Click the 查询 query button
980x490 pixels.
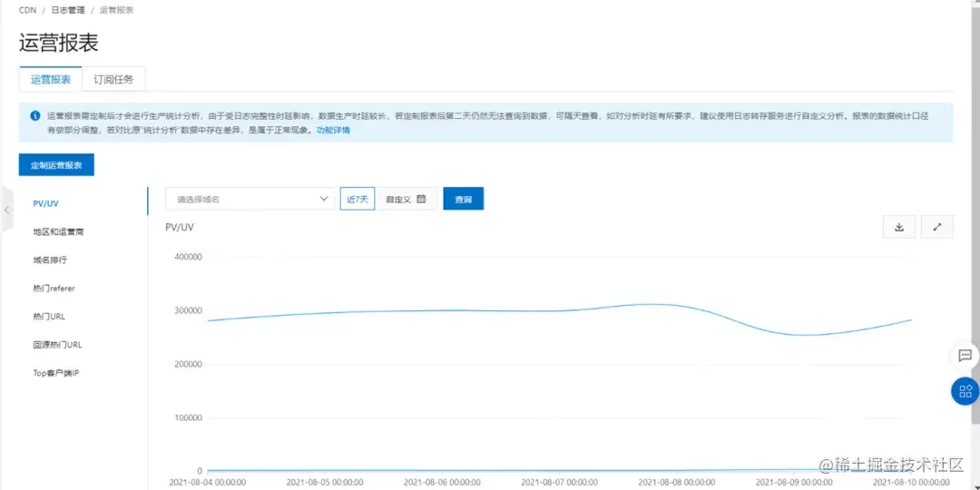pos(463,199)
